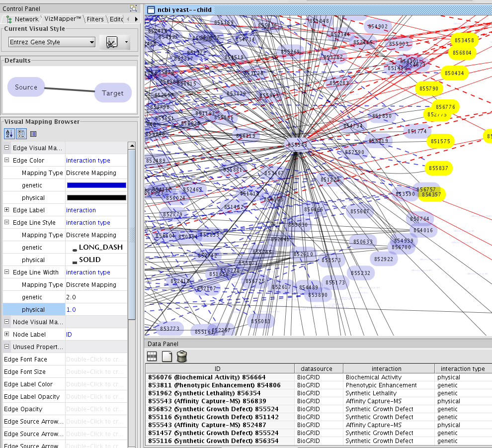Viewport: 492px width, 448px height.
Task: Expand Node Label mapping
Action: 6,334
